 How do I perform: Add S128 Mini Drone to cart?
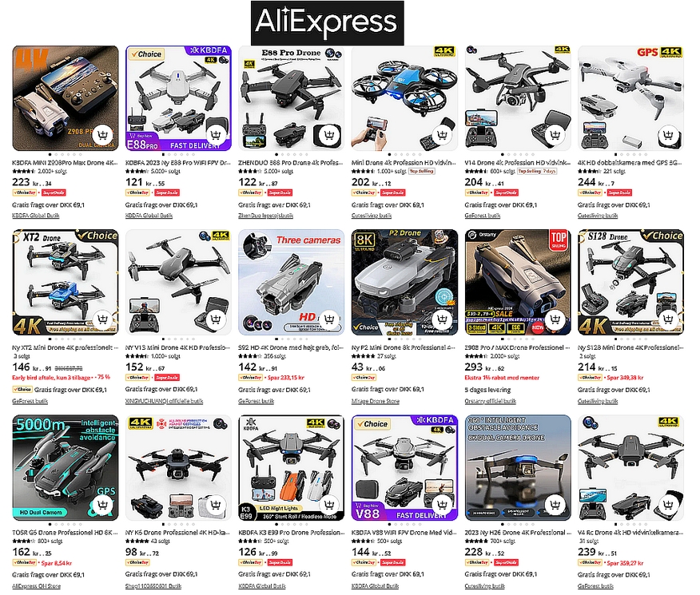tap(668, 319)
